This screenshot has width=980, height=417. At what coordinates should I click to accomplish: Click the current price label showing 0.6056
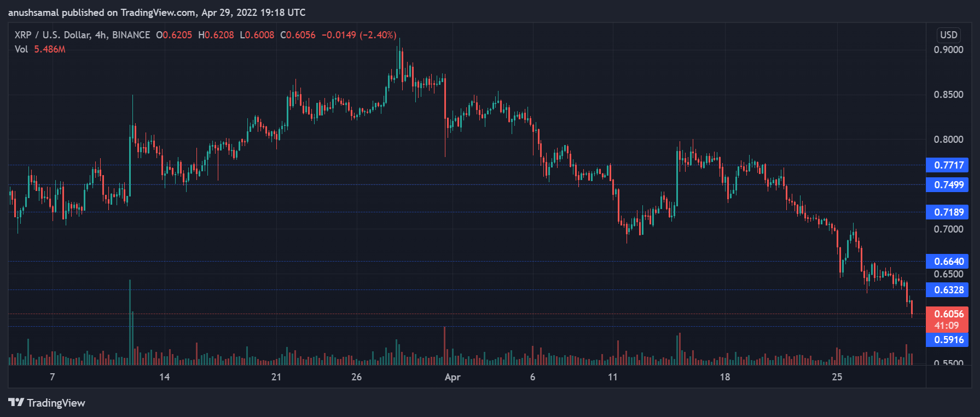pyautogui.click(x=948, y=314)
